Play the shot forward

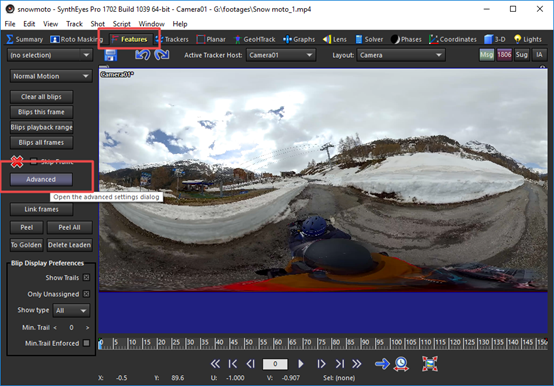pos(301,364)
